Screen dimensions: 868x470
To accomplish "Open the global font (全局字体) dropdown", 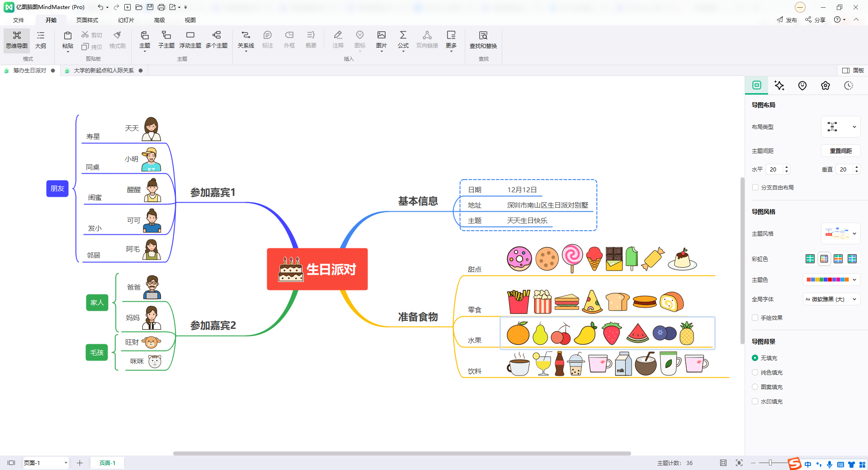I will point(831,299).
